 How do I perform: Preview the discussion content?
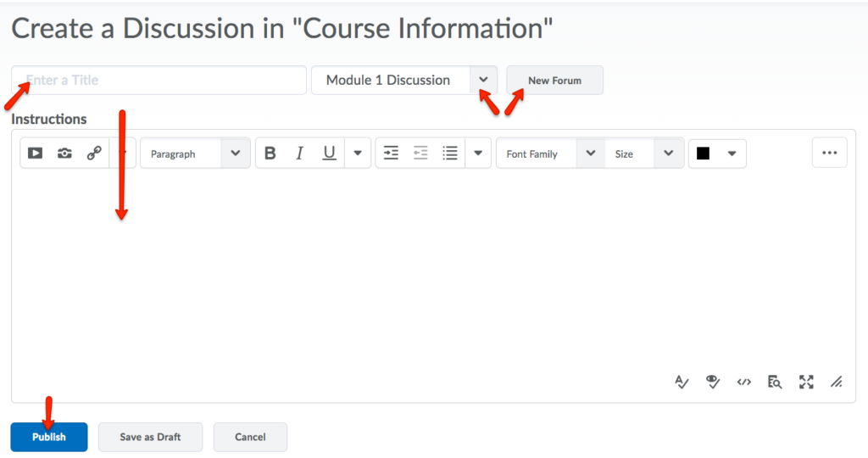tap(774, 382)
